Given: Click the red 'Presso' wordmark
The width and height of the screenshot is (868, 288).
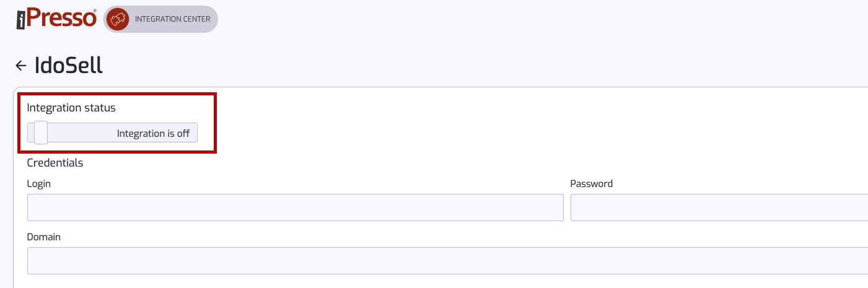Looking at the screenshot, I should pos(61,18).
